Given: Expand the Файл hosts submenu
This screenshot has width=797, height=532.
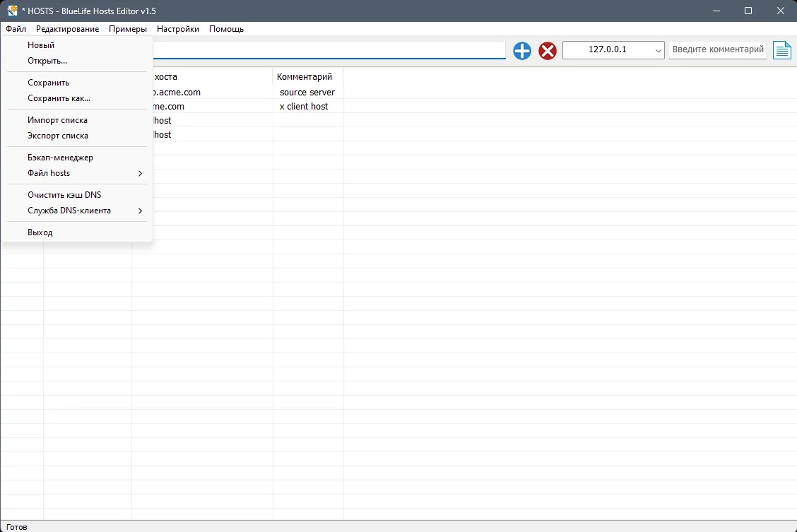Looking at the screenshot, I should [77, 173].
